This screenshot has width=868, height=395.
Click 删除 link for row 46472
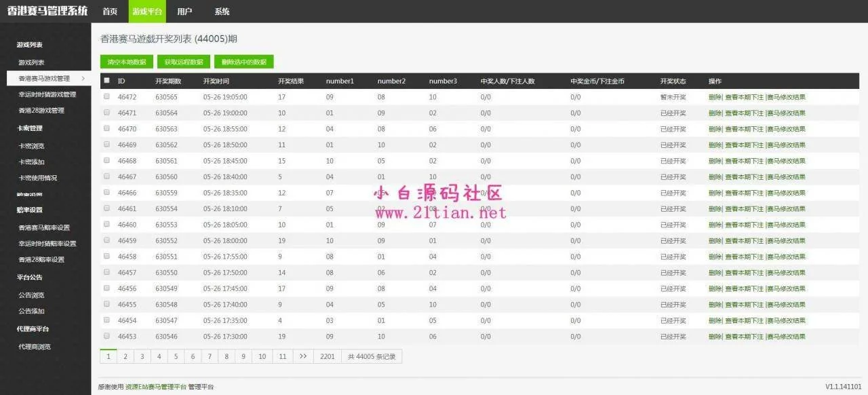pyautogui.click(x=715, y=97)
